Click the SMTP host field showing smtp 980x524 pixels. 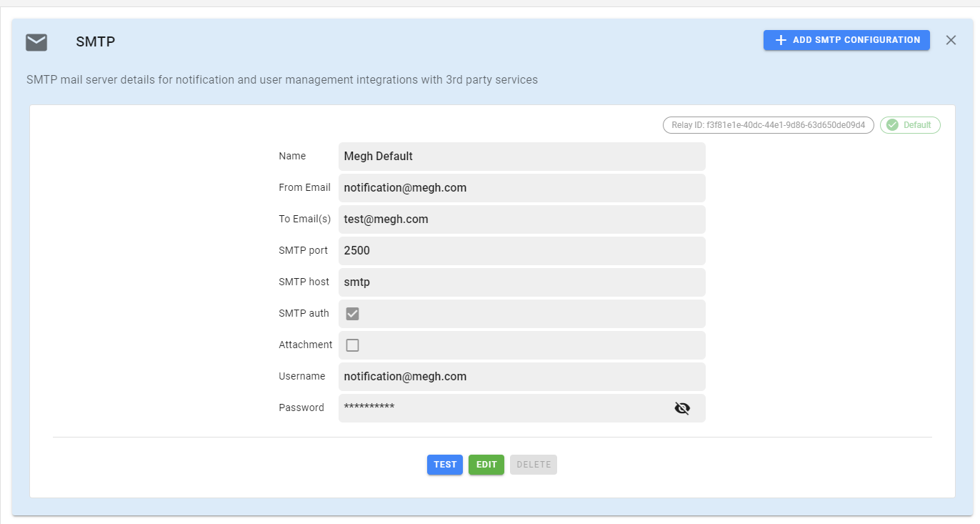(521, 282)
